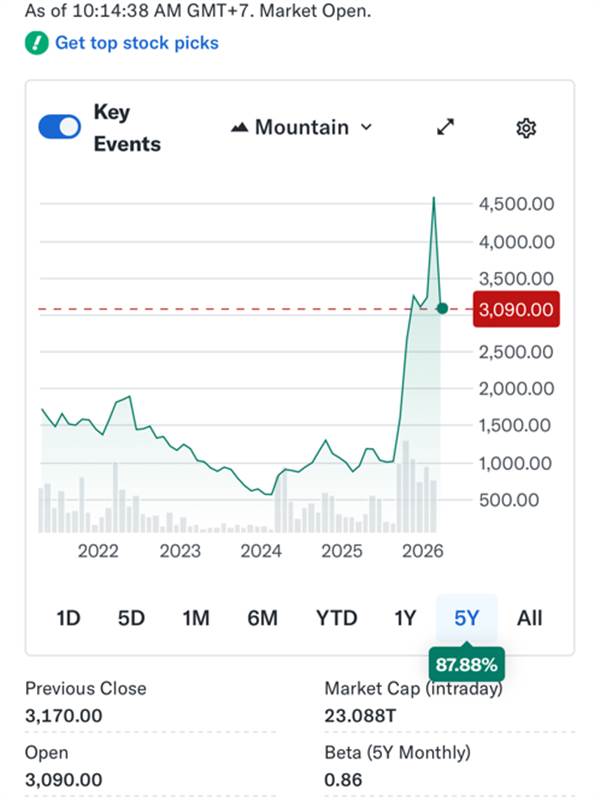This screenshot has width=600, height=800.
Task: Click the mountain chart type icon
Action: click(239, 128)
